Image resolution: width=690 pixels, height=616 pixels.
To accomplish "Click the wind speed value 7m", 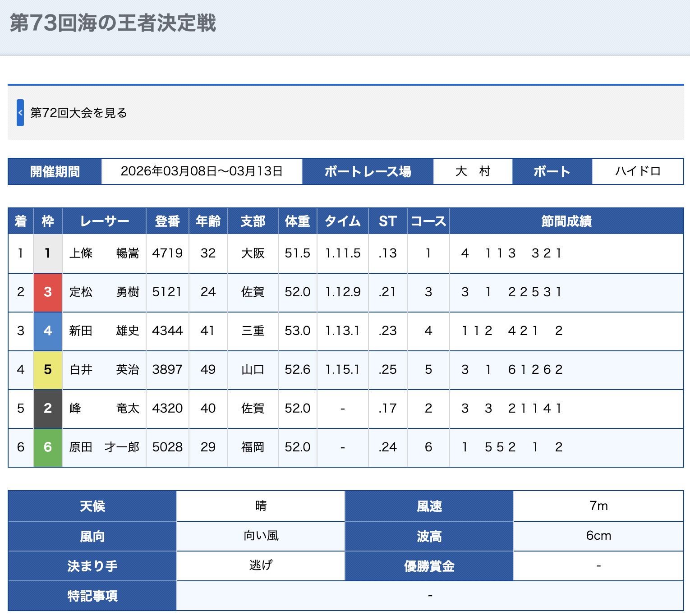I will pos(598,506).
